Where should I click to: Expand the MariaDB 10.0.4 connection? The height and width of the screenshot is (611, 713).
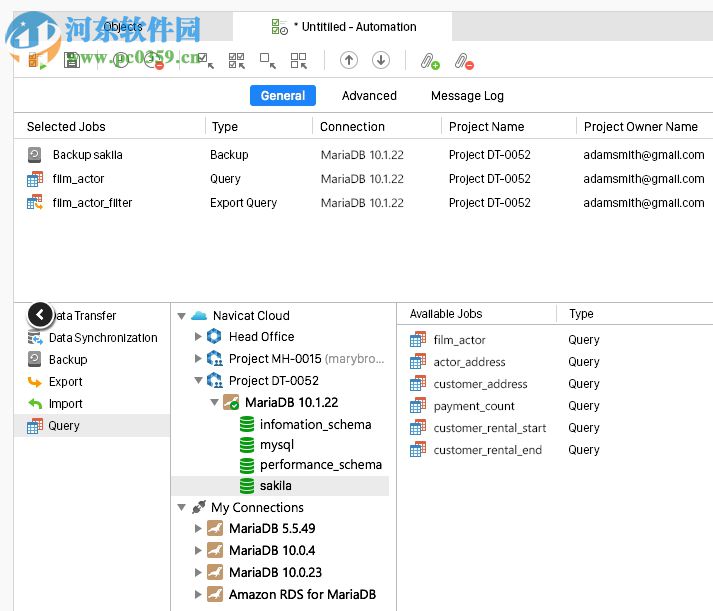click(x=198, y=550)
